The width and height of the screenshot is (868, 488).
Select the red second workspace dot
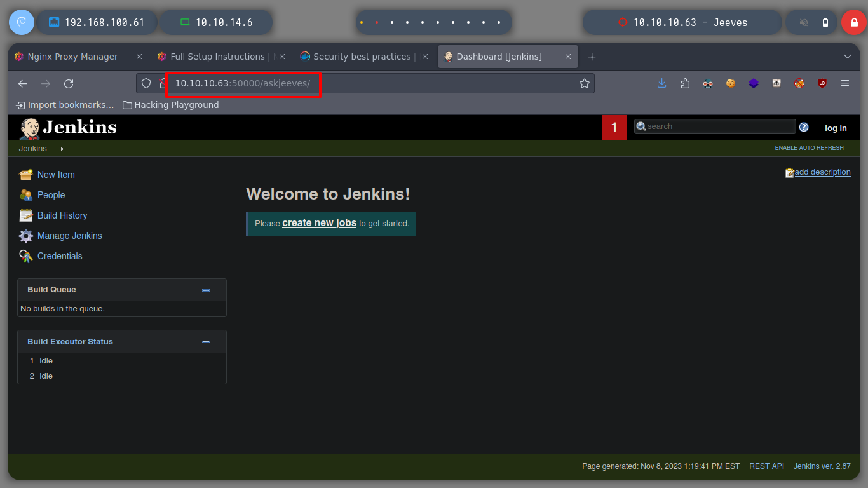[377, 22]
